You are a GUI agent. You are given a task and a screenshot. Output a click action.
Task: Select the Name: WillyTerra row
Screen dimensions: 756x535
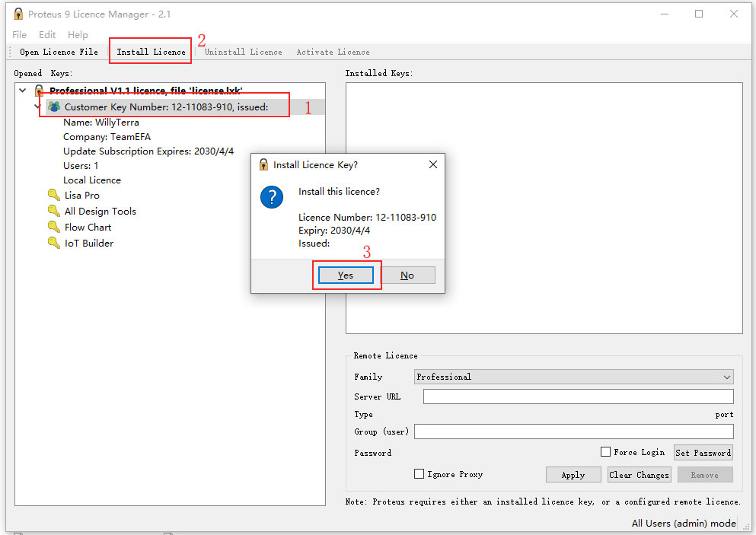100,123
